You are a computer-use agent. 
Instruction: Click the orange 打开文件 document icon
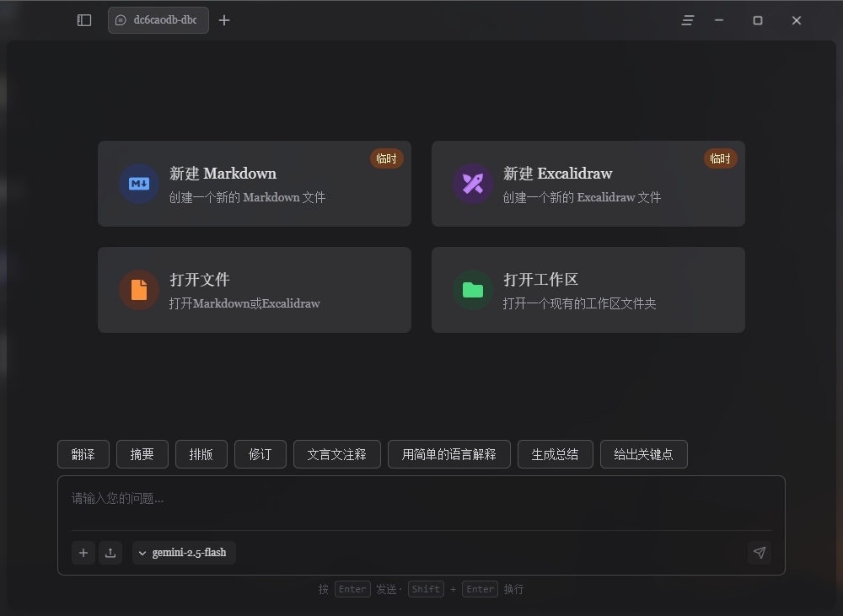139,290
